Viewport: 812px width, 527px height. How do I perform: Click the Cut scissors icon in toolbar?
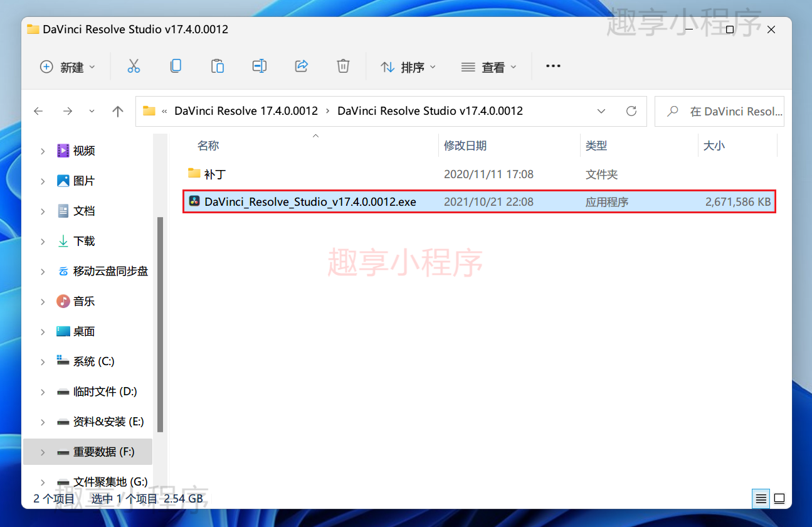tap(134, 67)
